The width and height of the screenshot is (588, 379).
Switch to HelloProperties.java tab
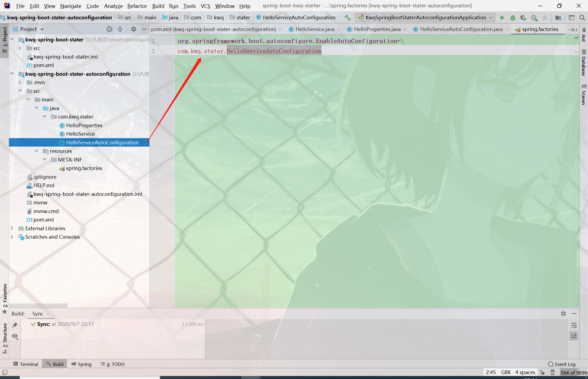point(377,29)
